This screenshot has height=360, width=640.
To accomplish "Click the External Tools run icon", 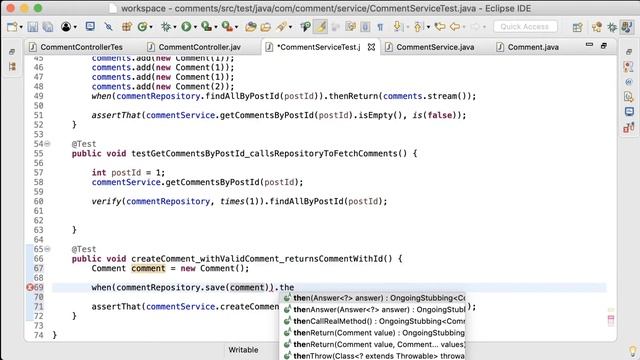I will coord(227,27).
